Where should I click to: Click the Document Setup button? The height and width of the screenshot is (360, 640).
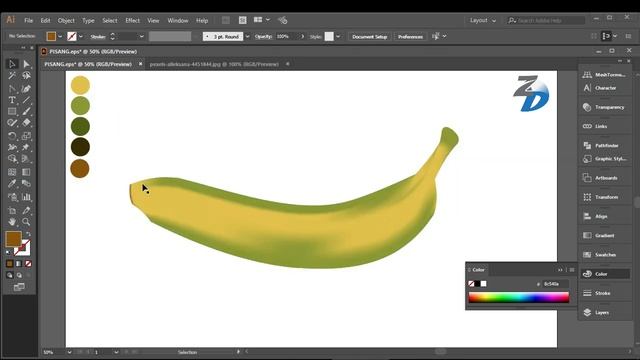pyautogui.click(x=369, y=37)
